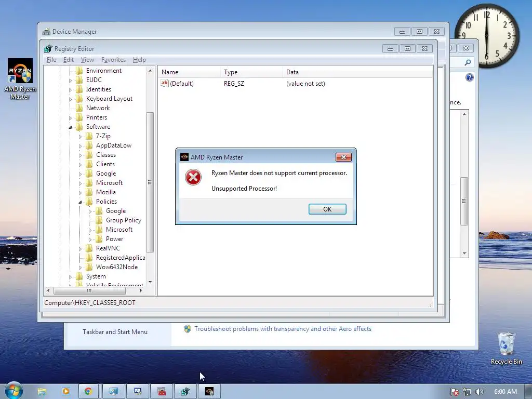Expand the Identities registry key

pos(70,90)
